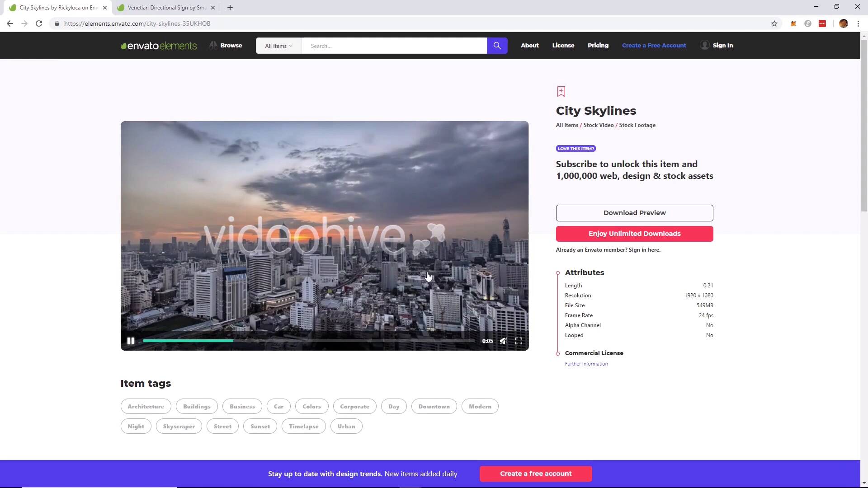
Task: Go back with the browser back arrow
Action: pyautogui.click(x=10, y=23)
